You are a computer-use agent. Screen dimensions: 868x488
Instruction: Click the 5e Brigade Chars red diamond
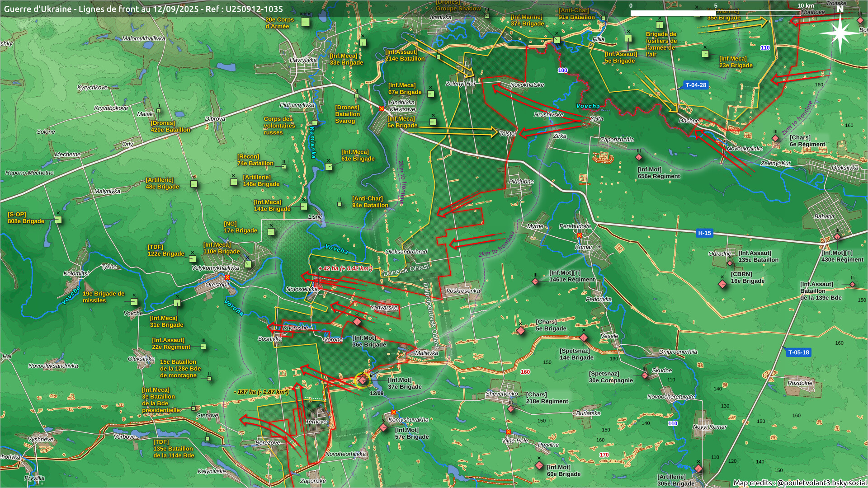(521, 331)
